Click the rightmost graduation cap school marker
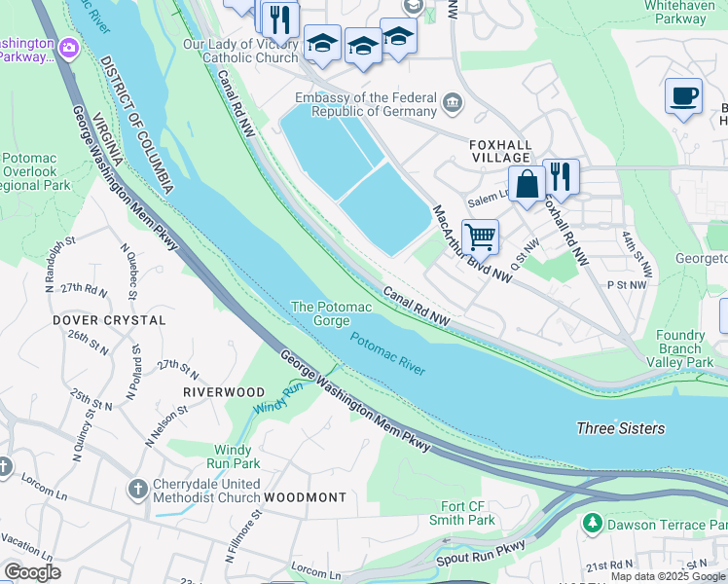 coord(398,36)
